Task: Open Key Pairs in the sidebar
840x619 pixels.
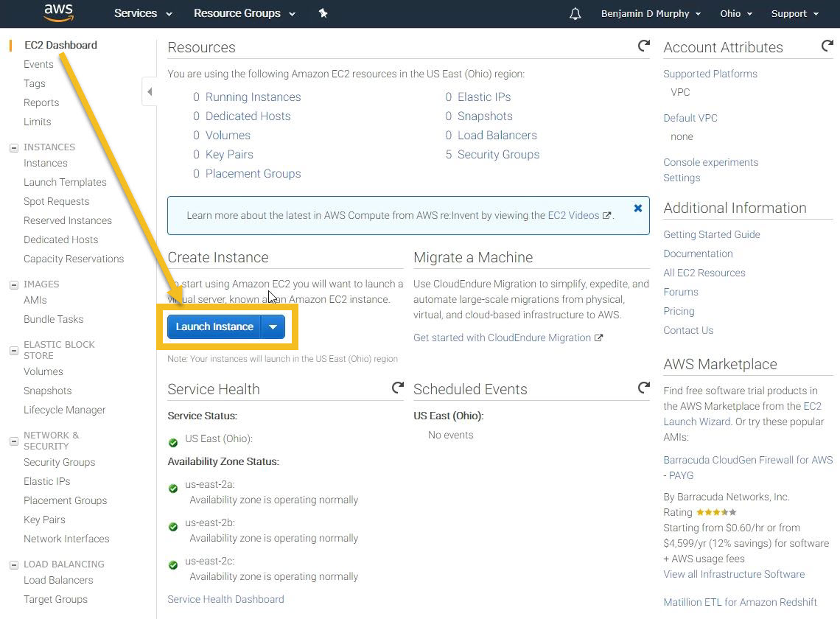Action: click(44, 520)
